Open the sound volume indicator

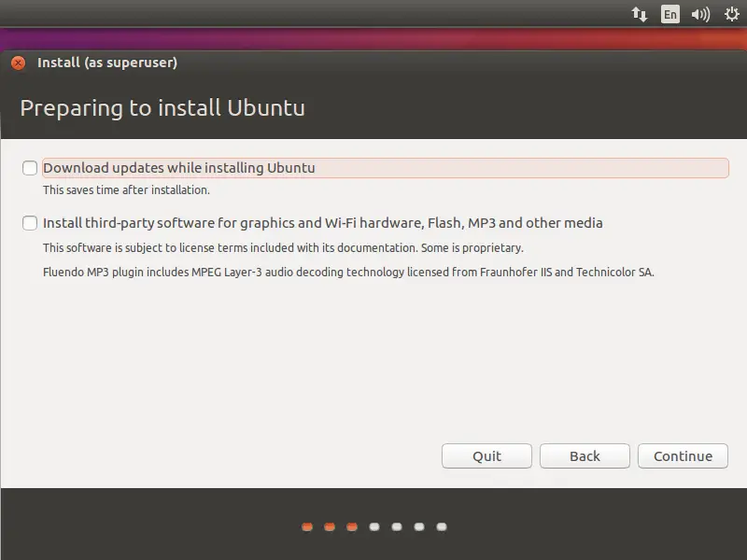700,14
